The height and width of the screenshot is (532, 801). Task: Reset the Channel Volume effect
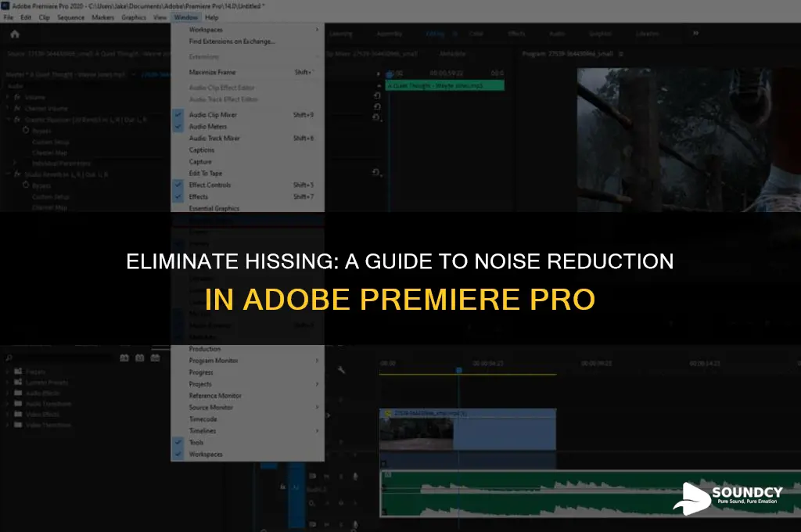[377, 107]
